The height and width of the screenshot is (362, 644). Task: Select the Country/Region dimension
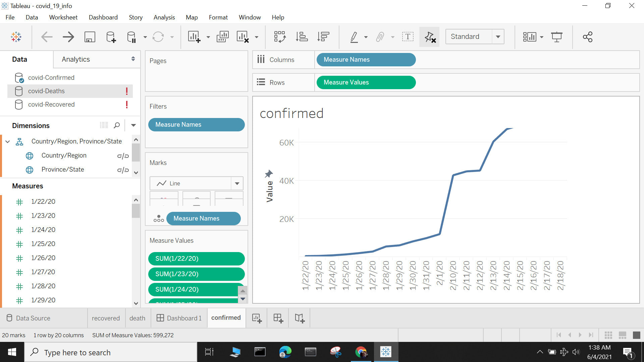(x=64, y=155)
